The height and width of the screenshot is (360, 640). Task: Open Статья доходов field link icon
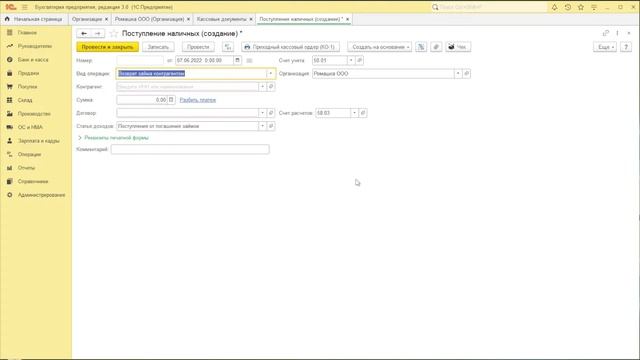pyautogui.click(x=271, y=126)
